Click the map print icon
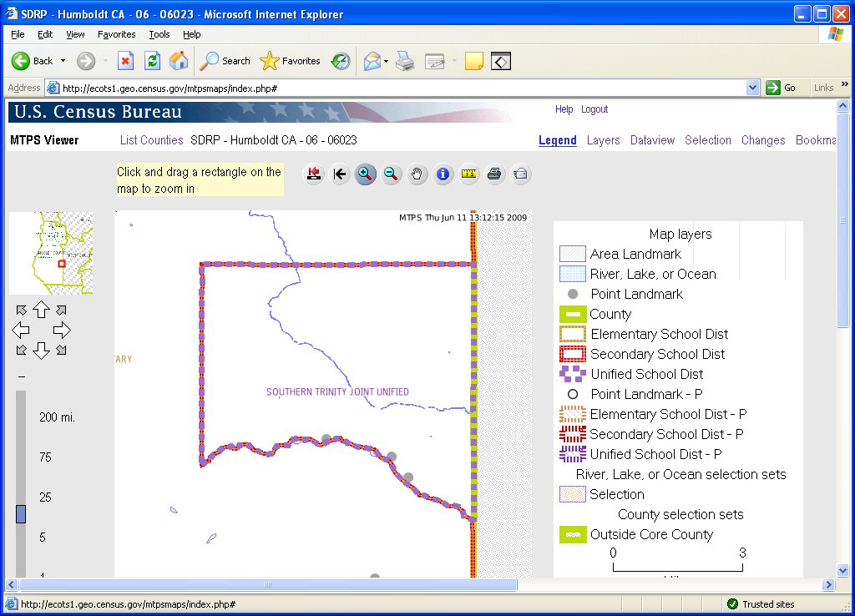This screenshot has height=616, width=855. tap(494, 174)
